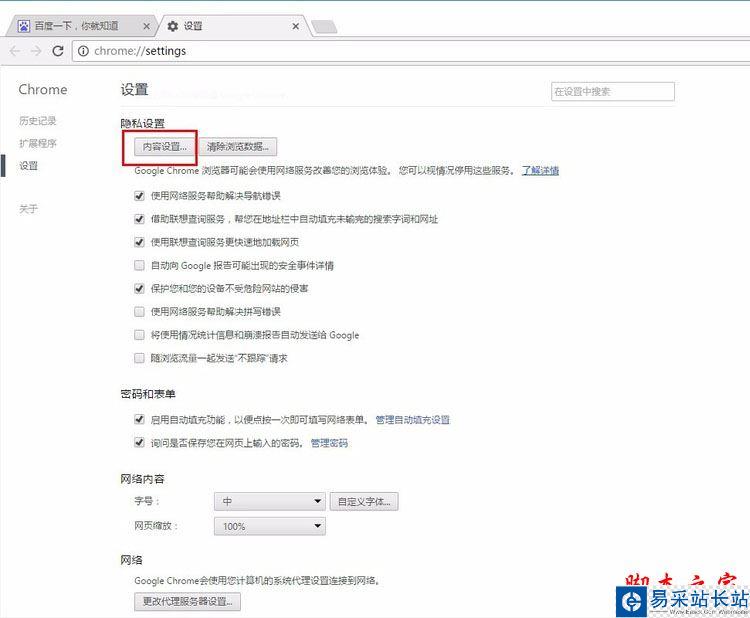Screen dimensions: 750x618
Task: Open a new tab
Action: pos(324,26)
